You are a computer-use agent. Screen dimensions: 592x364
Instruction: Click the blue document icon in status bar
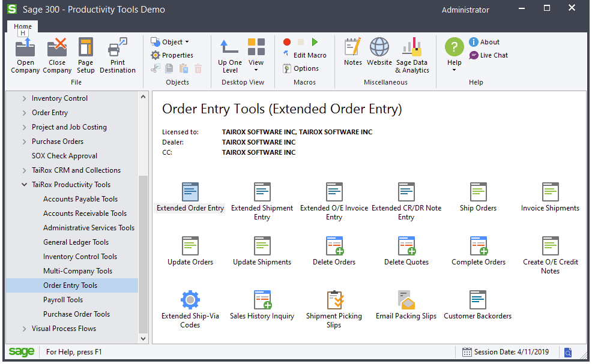[568, 353]
